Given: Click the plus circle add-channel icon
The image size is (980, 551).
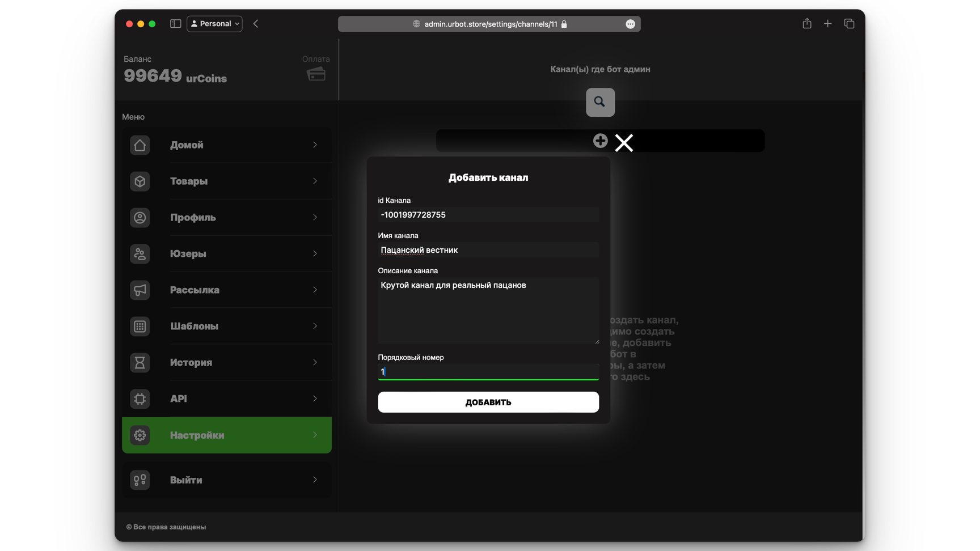Looking at the screenshot, I should pyautogui.click(x=600, y=141).
